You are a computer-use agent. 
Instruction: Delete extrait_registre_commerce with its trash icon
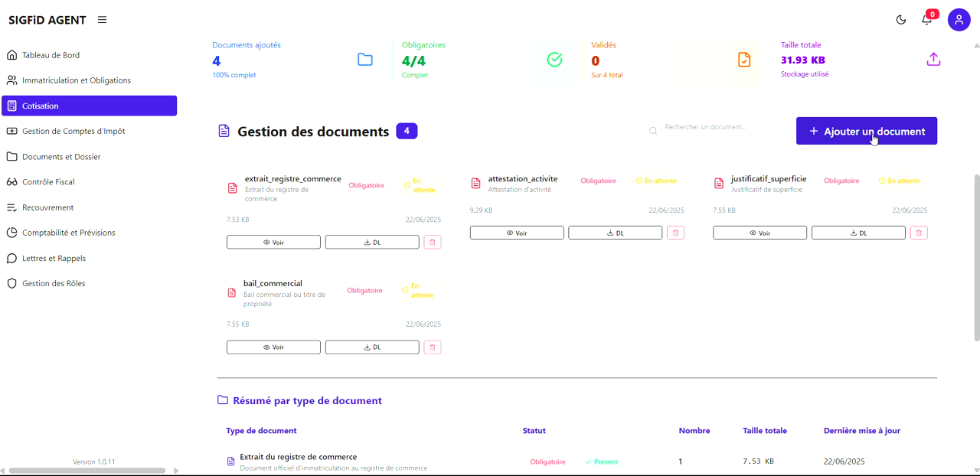433,242
